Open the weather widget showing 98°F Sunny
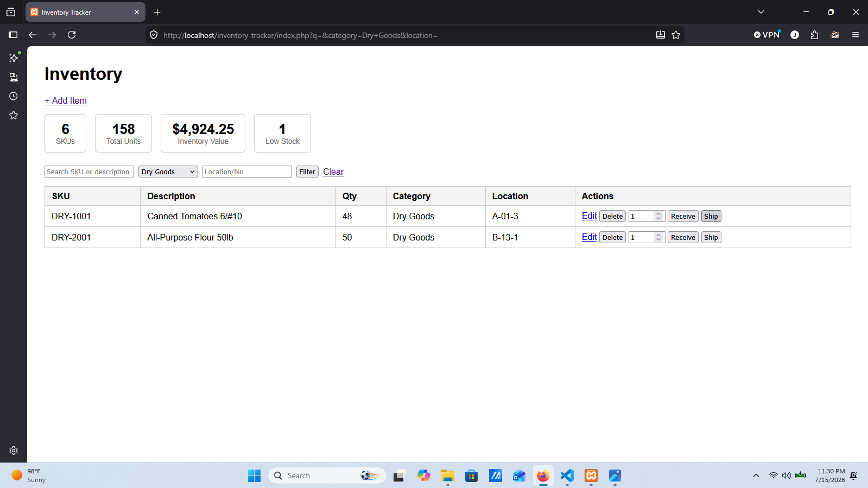 29,476
